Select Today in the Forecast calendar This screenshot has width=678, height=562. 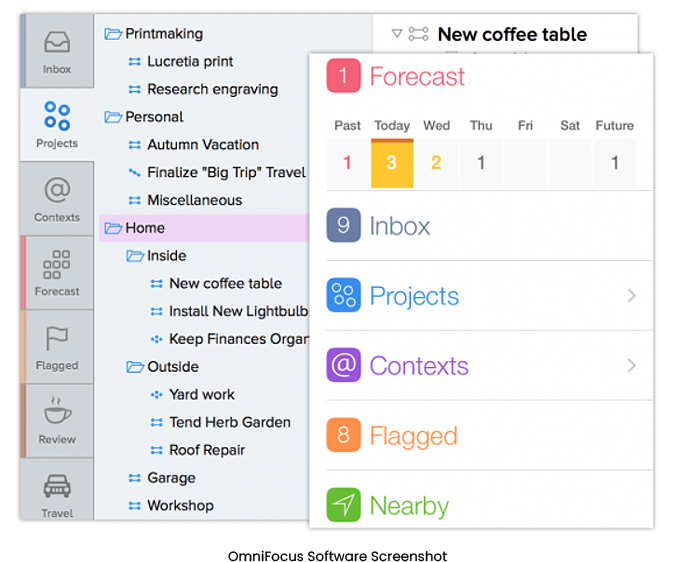(392, 163)
